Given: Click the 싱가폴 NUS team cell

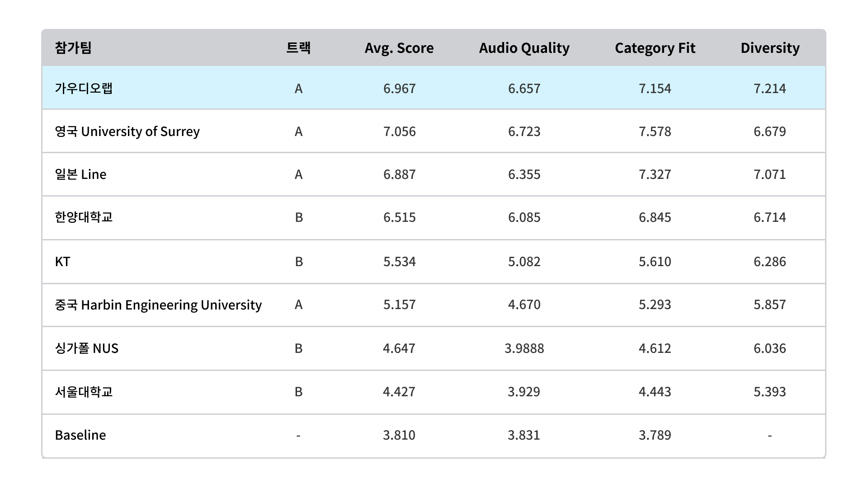Looking at the screenshot, I should click(86, 348).
